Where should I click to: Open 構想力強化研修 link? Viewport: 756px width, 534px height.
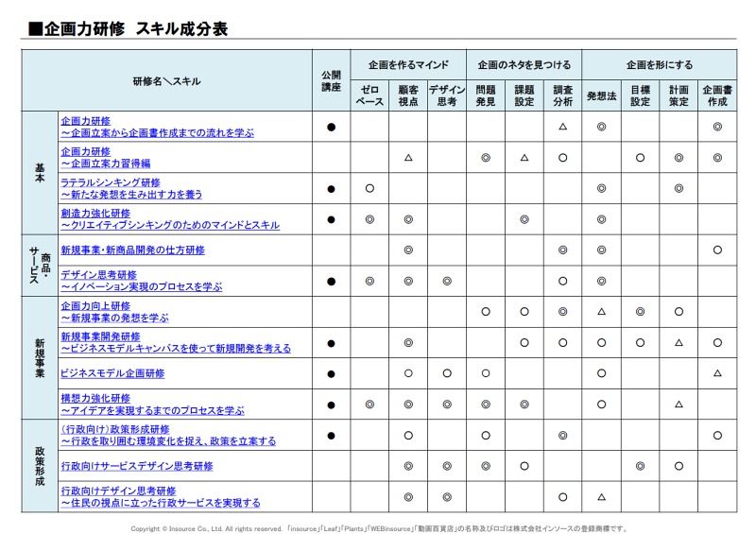(x=152, y=405)
